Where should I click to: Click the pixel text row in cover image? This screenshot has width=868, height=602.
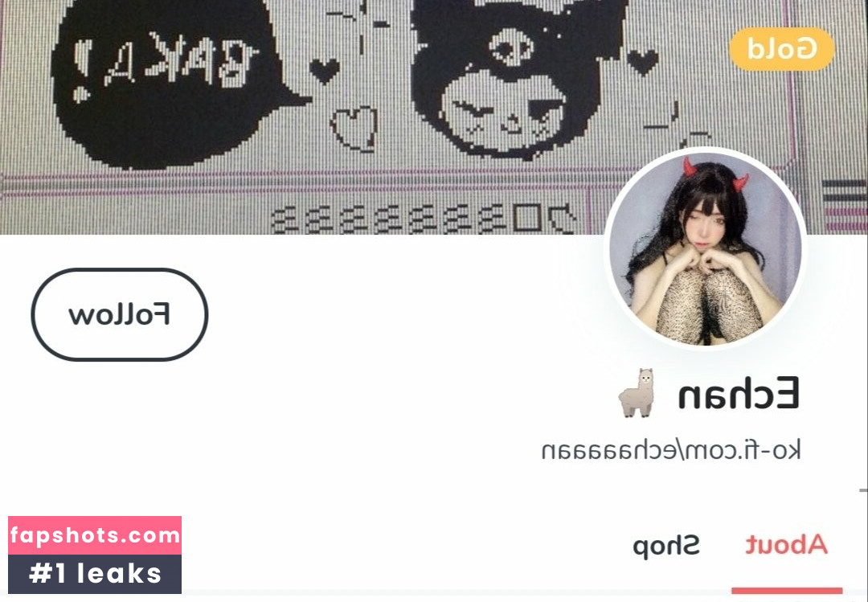(x=424, y=218)
